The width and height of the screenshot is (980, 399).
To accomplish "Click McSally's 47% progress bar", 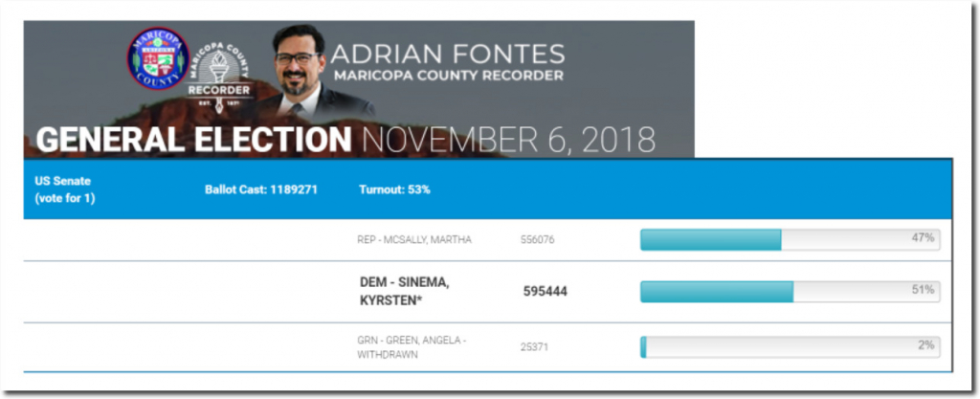I will click(790, 240).
